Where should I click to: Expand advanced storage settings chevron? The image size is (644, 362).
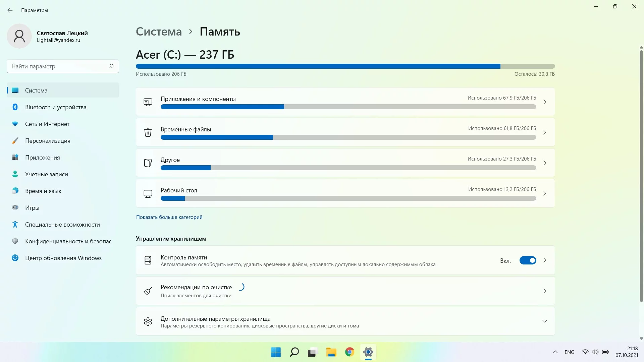[545, 321]
